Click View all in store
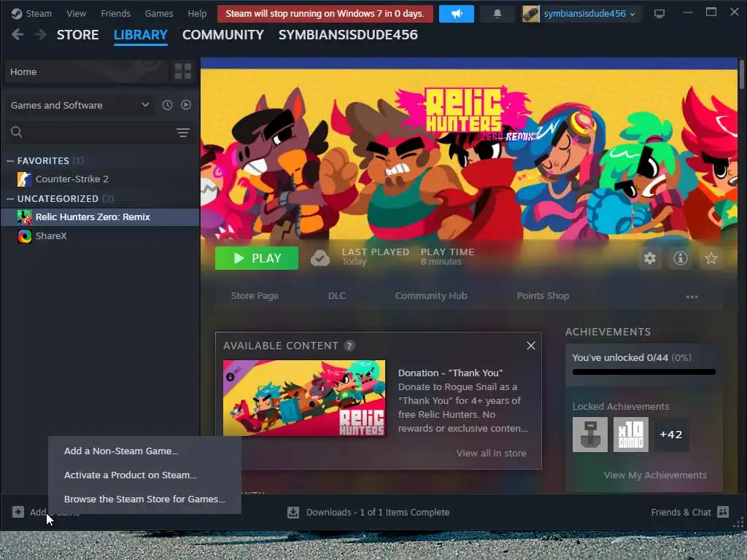The width and height of the screenshot is (747, 560). 491,454
